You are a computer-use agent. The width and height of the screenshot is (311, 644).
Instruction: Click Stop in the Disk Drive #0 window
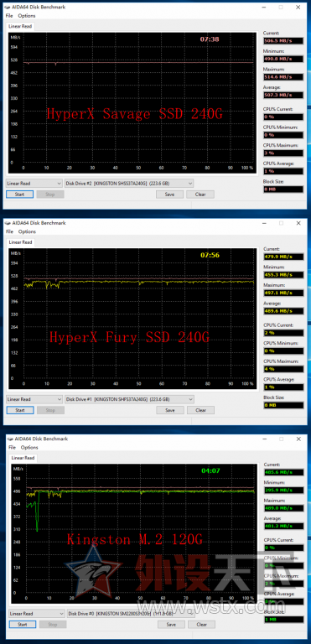[x=53, y=624]
